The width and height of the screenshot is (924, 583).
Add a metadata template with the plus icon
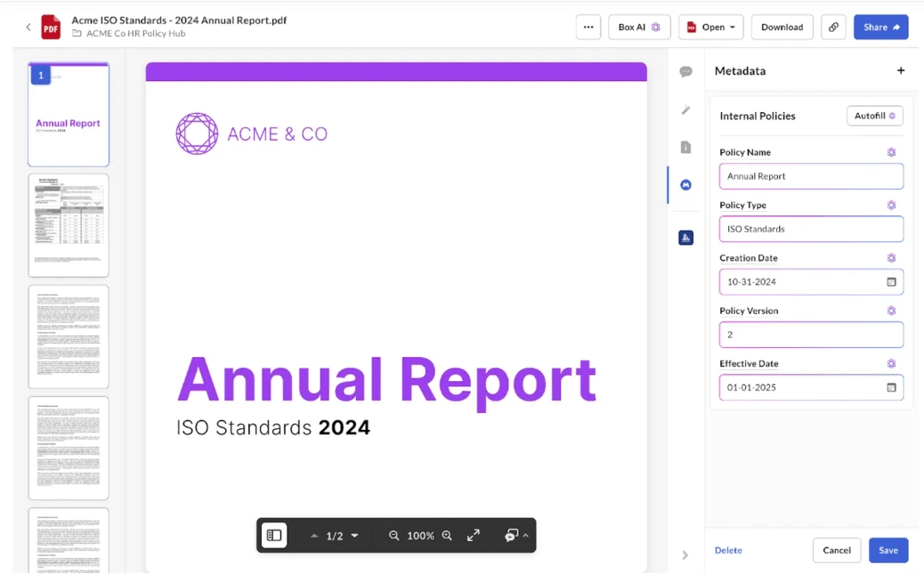(900, 71)
